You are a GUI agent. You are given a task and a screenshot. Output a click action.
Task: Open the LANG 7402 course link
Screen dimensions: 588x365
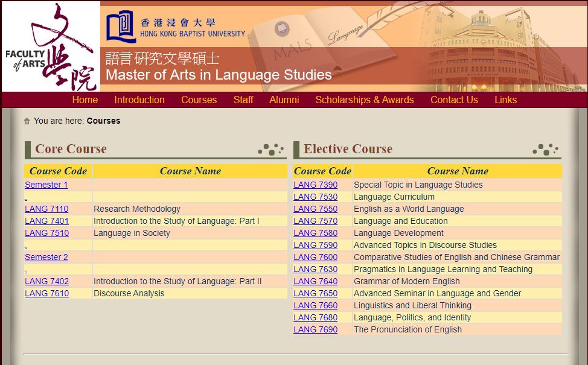[x=47, y=281]
